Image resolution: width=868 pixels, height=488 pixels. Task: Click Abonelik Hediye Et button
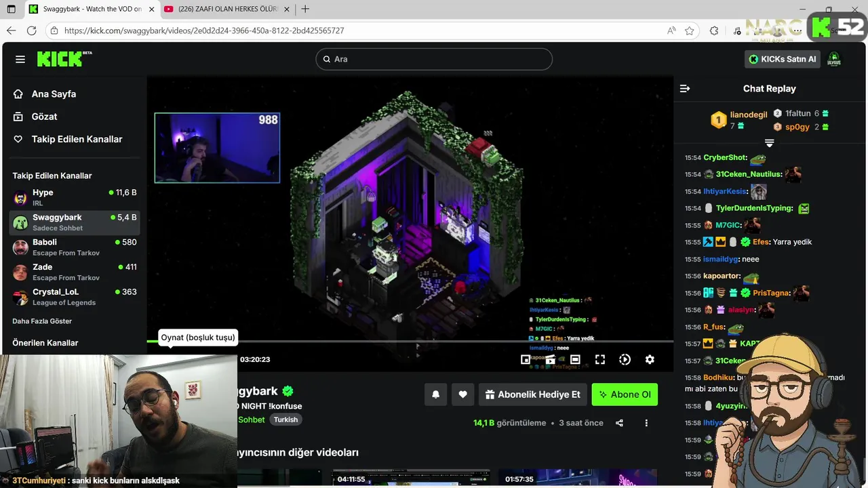coord(533,394)
